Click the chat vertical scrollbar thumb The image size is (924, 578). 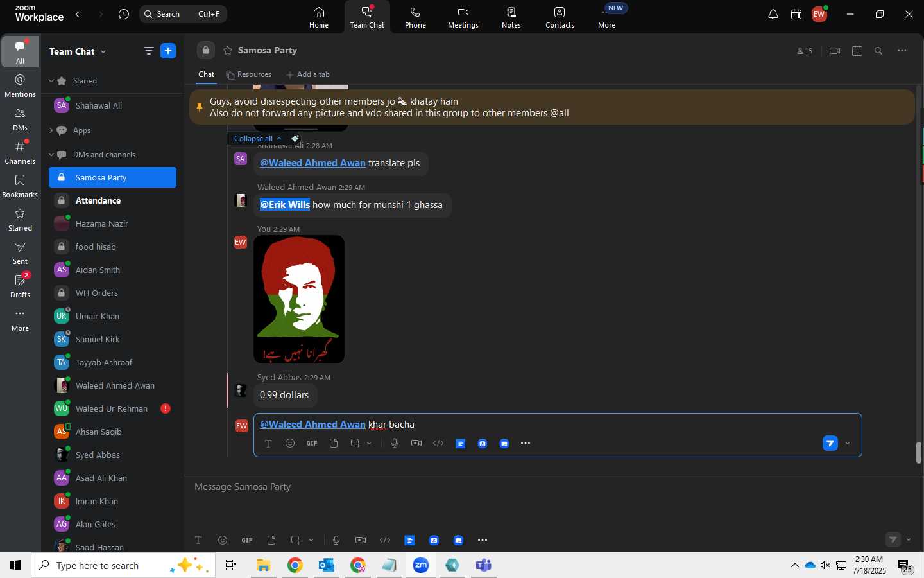click(920, 453)
